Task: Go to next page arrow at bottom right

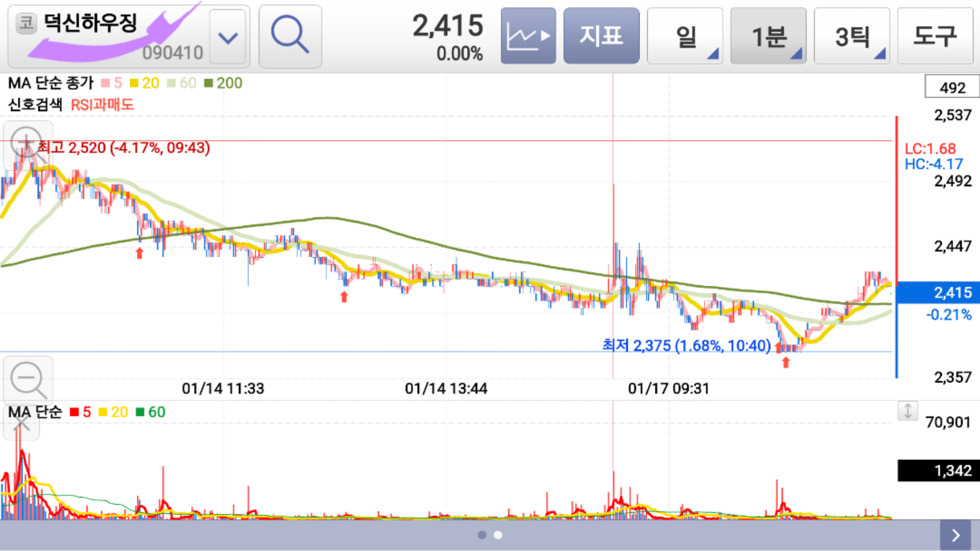Action: tap(955, 535)
